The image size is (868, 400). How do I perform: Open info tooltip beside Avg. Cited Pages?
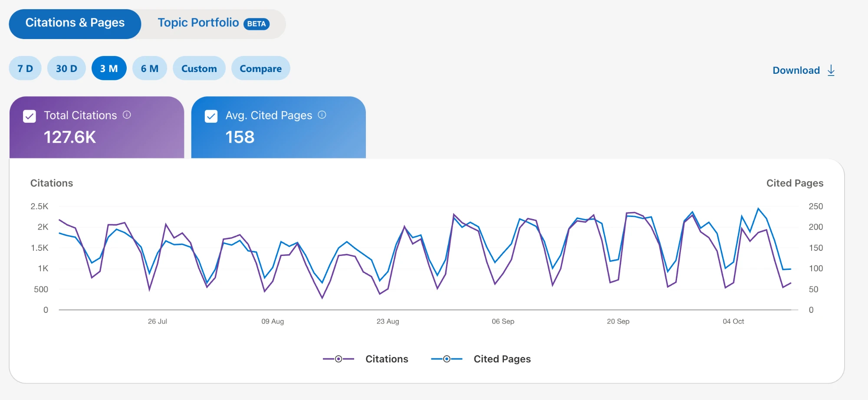coord(322,115)
